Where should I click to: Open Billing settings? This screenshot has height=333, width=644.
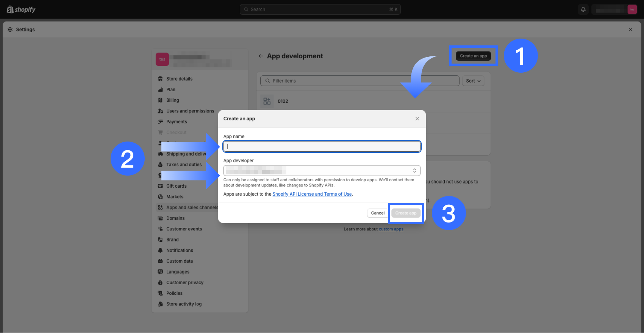(x=172, y=100)
